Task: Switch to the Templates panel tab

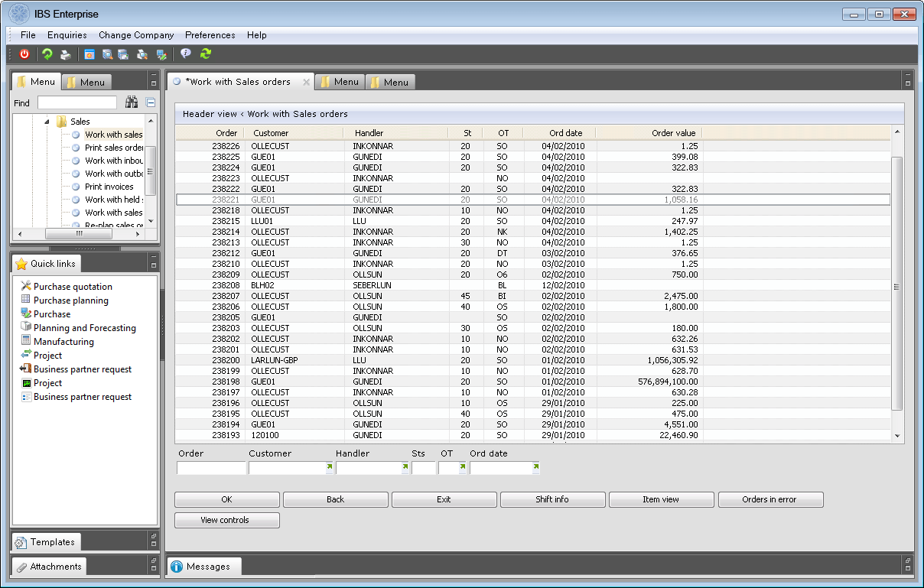Action: pos(46,541)
